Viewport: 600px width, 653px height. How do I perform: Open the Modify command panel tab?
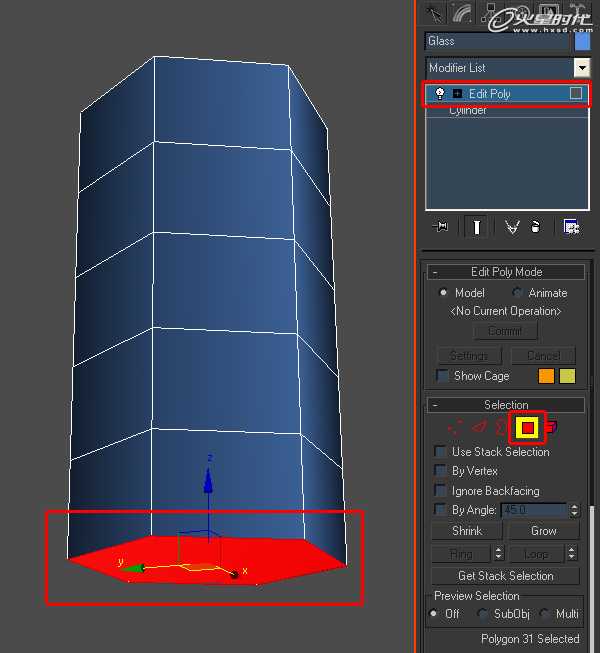pos(462,13)
